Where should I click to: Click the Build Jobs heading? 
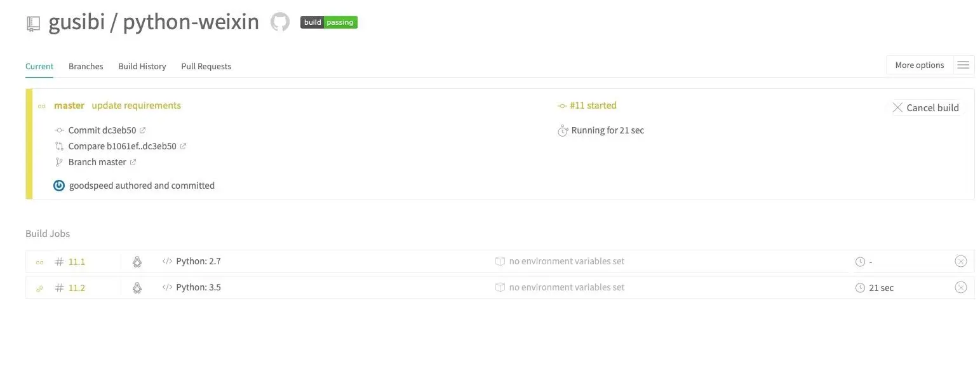(x=48, y=234)
